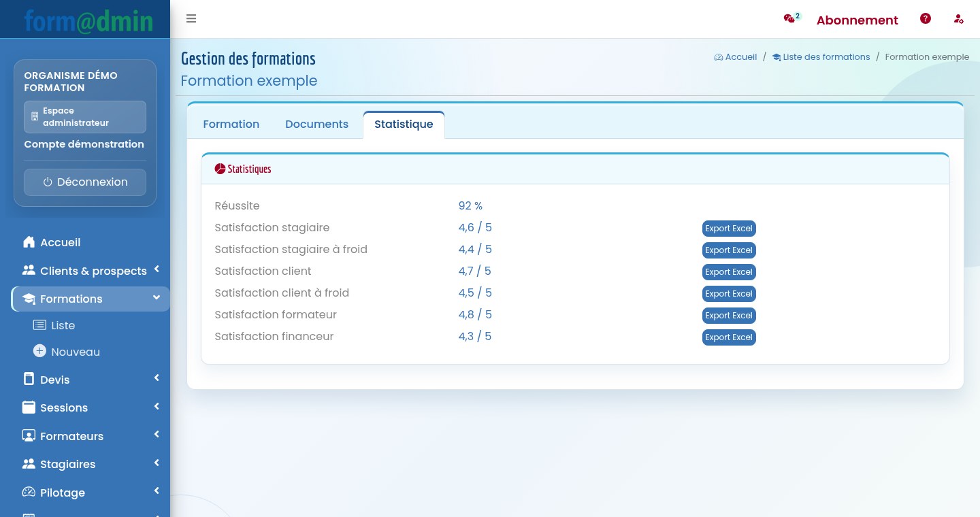
Task: Switch to the Documents tab
Action: pyautogui.click(x=316, y=124)
